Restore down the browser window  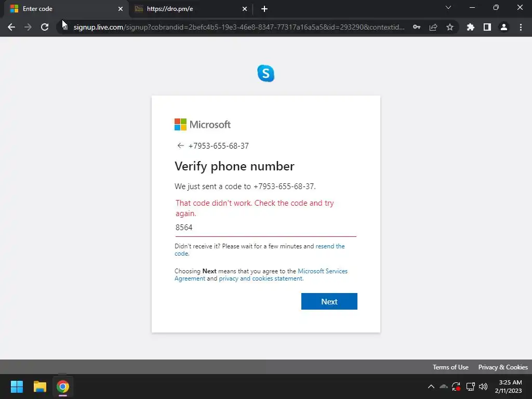[496, 7]
